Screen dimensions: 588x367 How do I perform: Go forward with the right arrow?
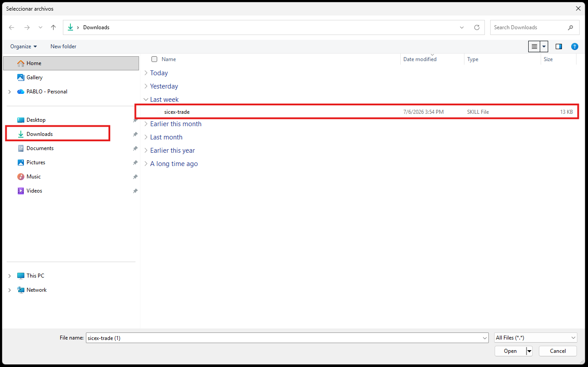point(27,27)
